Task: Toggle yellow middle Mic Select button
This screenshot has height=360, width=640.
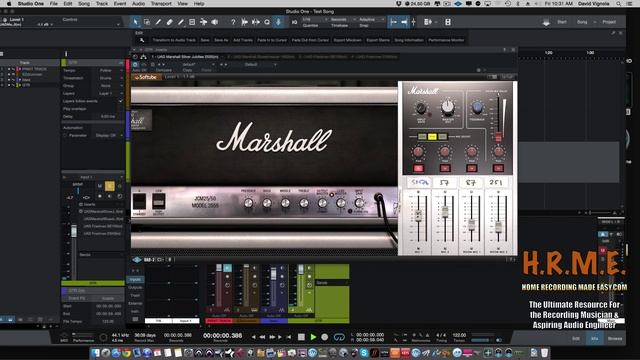Action: (432, 137)
